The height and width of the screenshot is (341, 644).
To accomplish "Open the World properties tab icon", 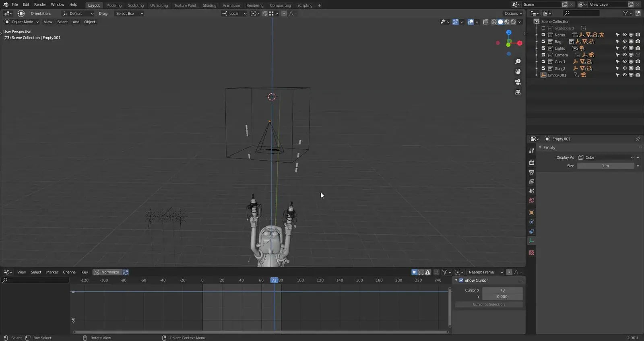I will 531,200.
